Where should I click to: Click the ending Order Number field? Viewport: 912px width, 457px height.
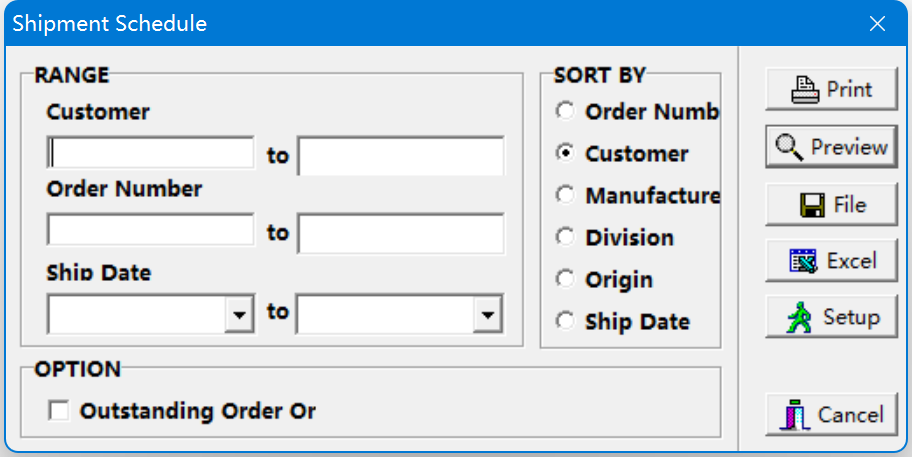401,234
